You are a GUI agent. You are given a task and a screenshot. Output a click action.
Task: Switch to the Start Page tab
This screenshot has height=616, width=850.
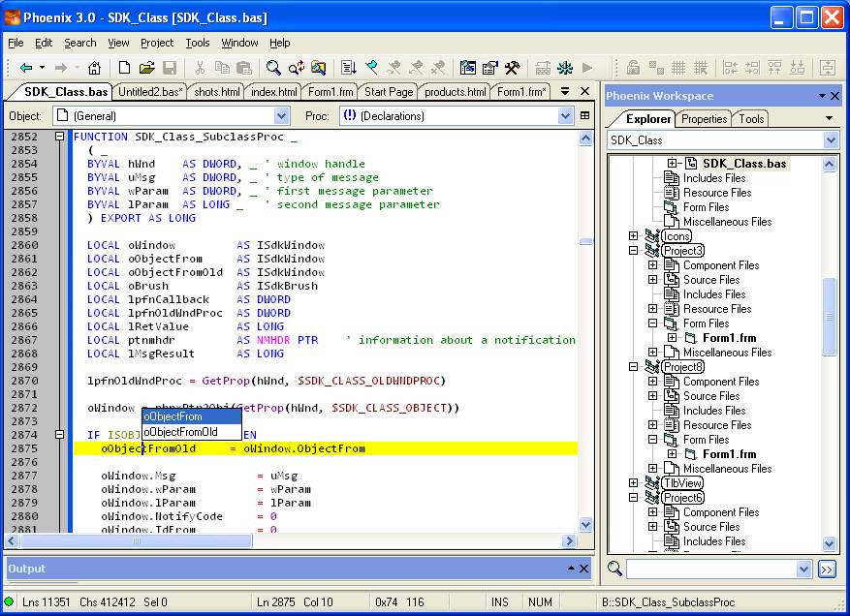pyautogui.click(x=389, y=92)
